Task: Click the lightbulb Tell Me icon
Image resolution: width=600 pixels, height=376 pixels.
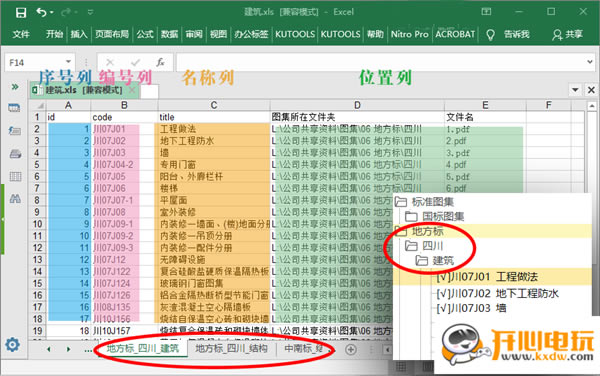Action: [x=490, y=35]
